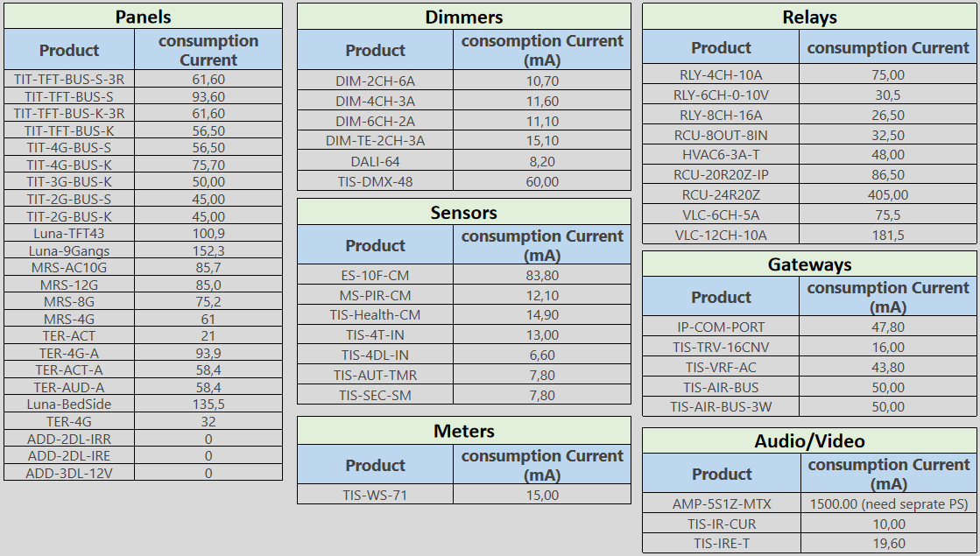Screen dimensions: 980x556
Task: Click the TIS-Health-CM product cell
Action: [x=375, y=315]
